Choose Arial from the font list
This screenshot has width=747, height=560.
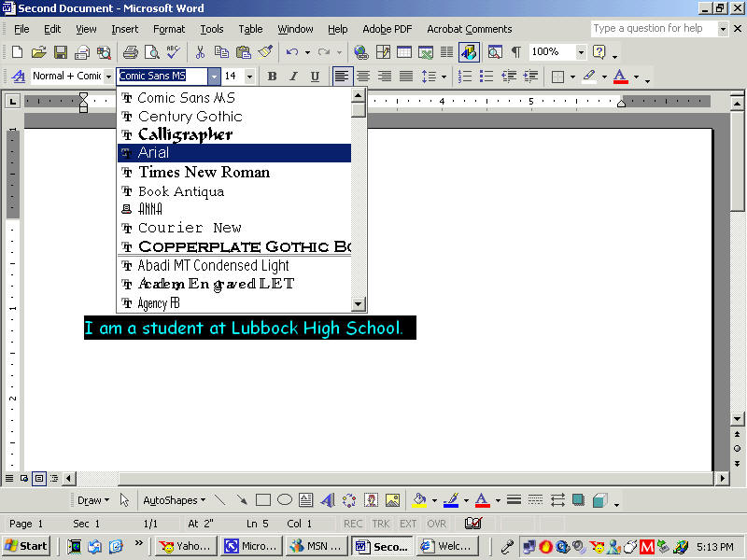[x=234, y=153]
